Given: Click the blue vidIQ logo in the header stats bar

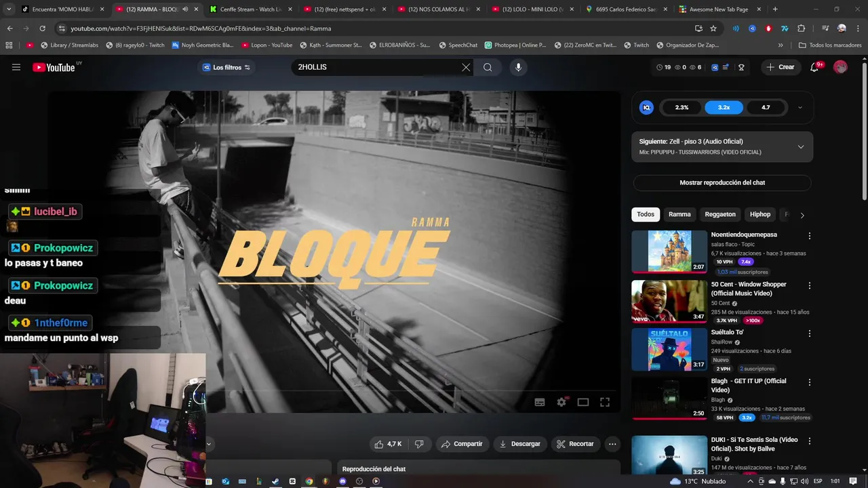Looking at the screenshot, I should tap(715, 67).
